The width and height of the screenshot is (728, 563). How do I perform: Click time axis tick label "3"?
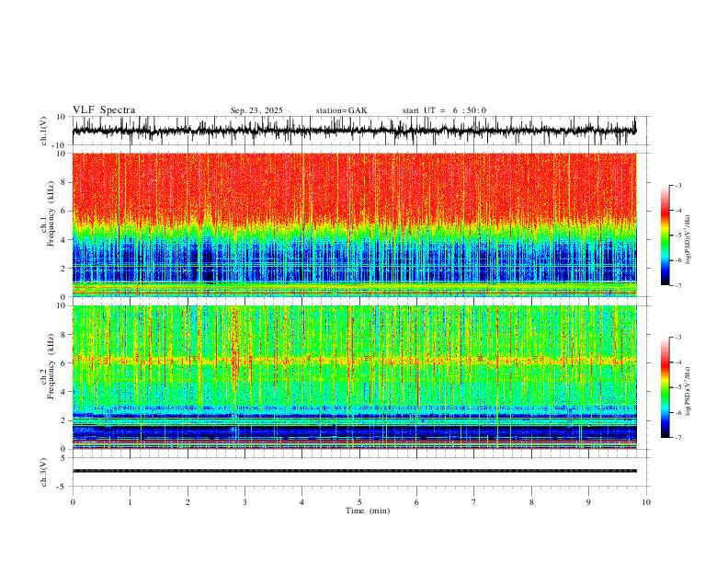(x=245, y=502)
